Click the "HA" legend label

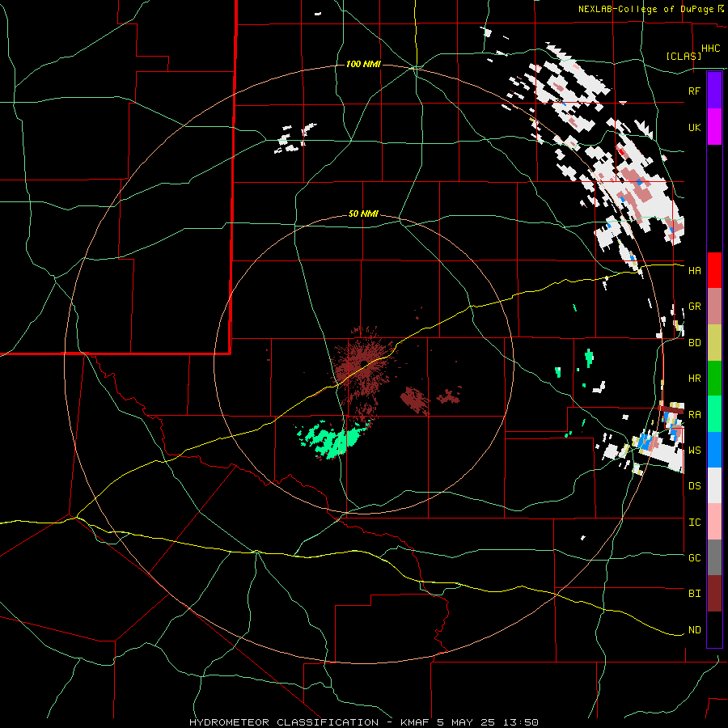click(x=694, y=271)
